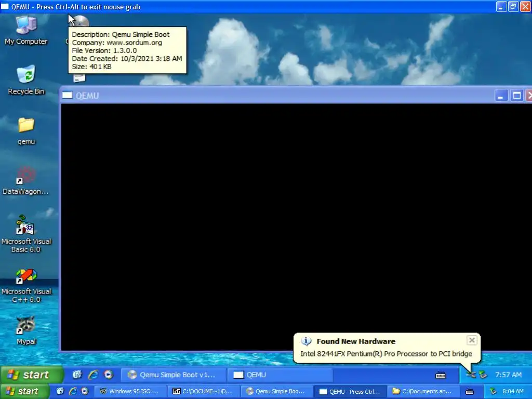532x399 pixels.
Task: Open the qemu folder on desktop
Action: (x=26, y=131)
